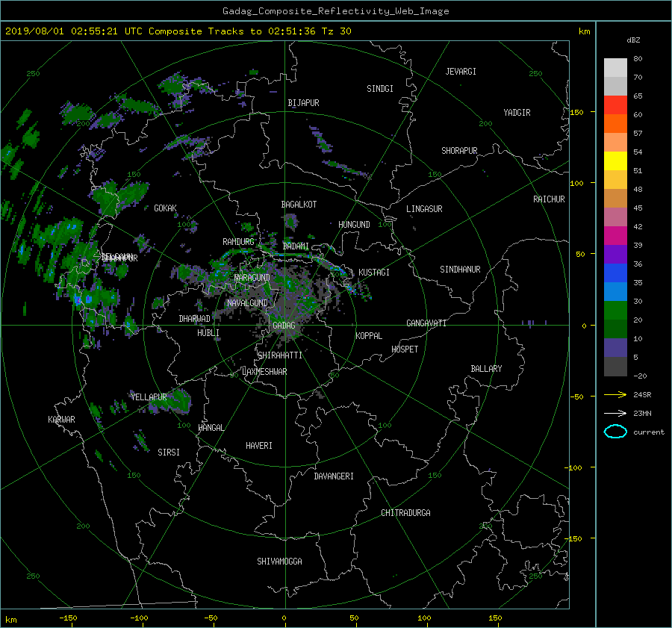Viewport: 672px width, 628px height.
Task: Click the JEVARGI city label
Action: pyautogui.click(x=461, y=72)
